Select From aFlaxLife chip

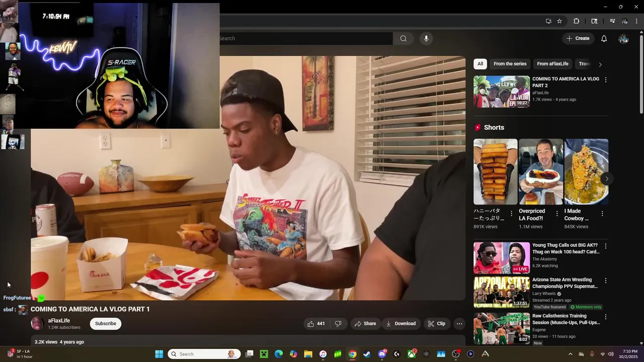pos(552,64)
